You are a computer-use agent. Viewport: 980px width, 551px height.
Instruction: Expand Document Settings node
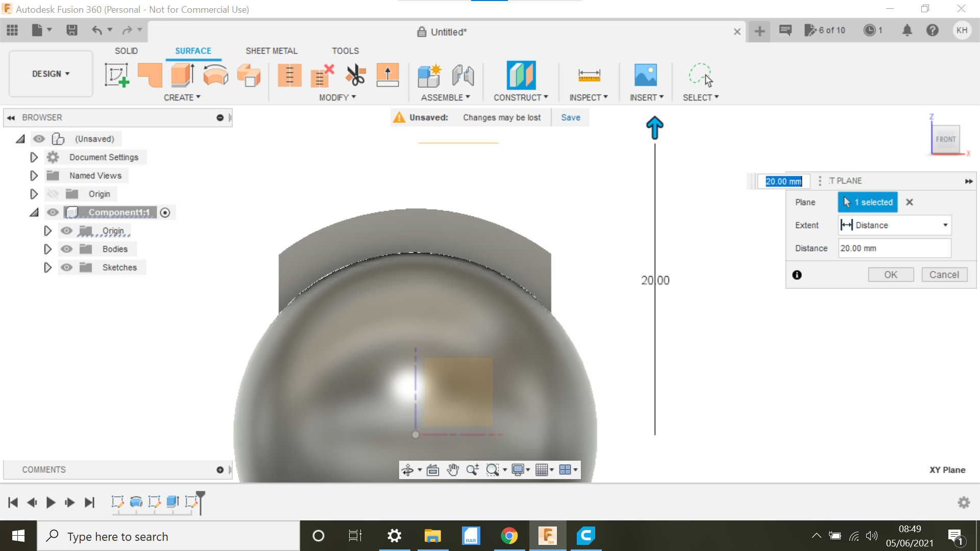click(34, 157)
